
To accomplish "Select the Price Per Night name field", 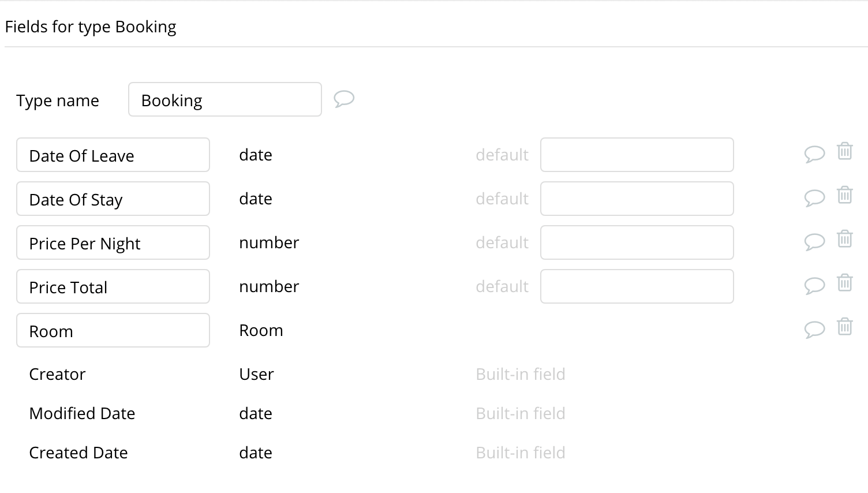I will pos(113,242).
